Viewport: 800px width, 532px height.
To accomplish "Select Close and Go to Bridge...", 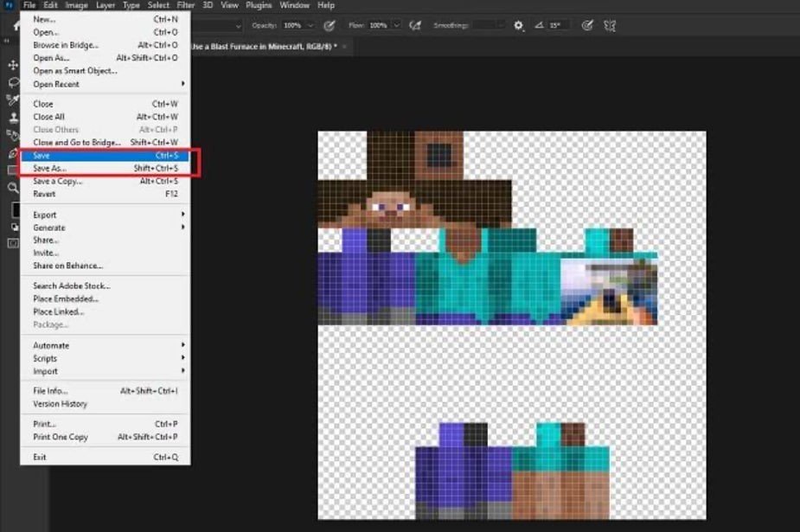I will pos(106,143).
